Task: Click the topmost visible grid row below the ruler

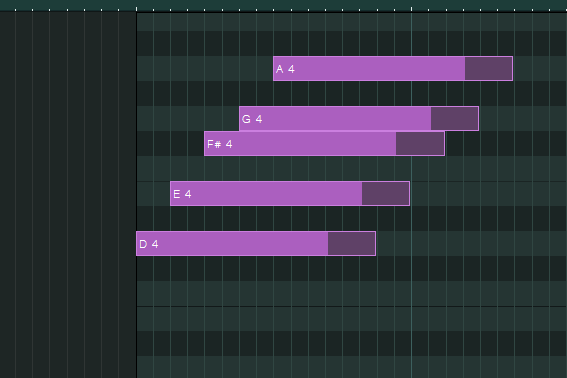Action: click(x=352, y=22)
